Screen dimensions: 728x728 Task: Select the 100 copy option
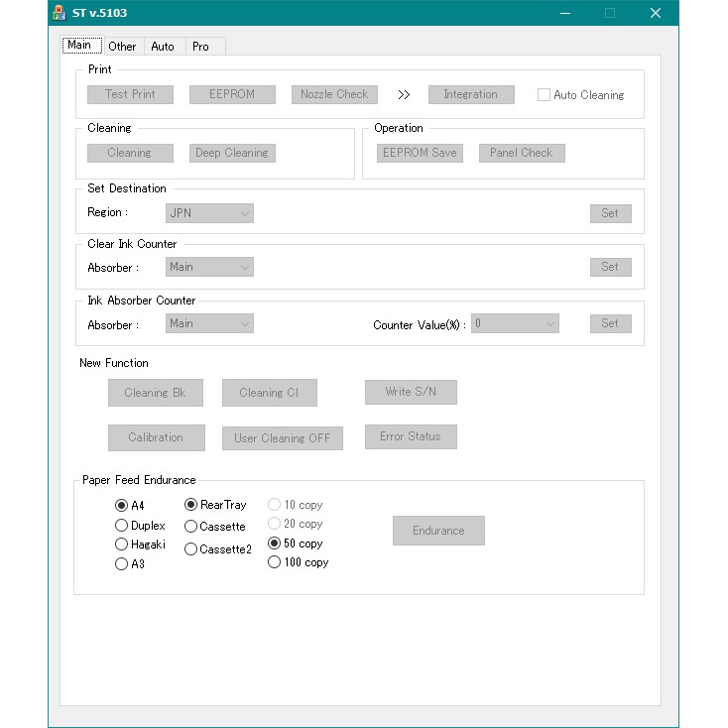[x=275, y=562]
